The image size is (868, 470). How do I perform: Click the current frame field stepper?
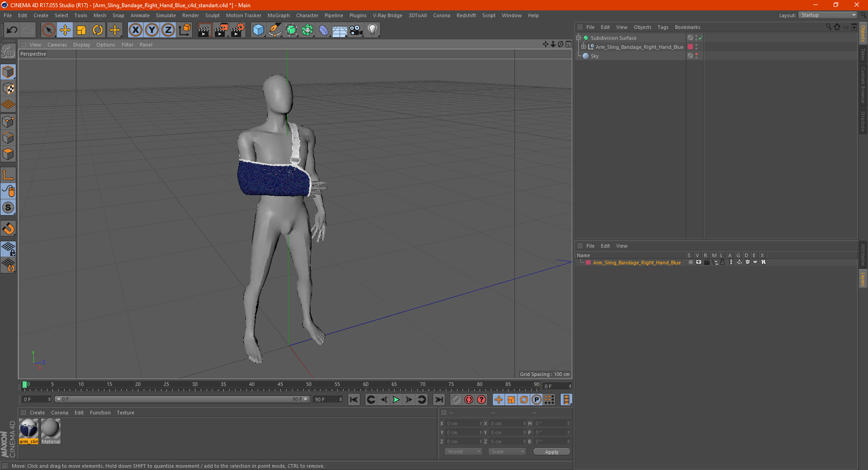(x=570, y=386)
